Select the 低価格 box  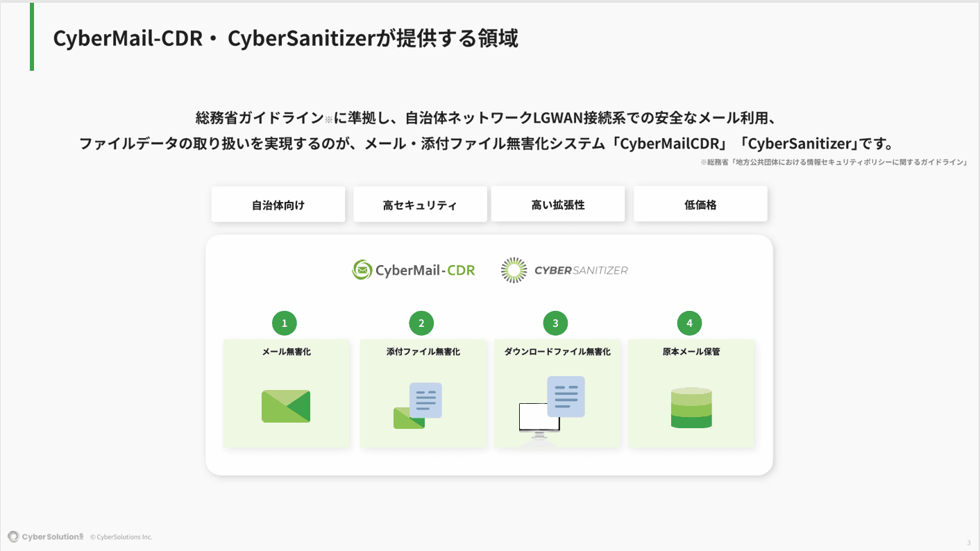point(700,205)
